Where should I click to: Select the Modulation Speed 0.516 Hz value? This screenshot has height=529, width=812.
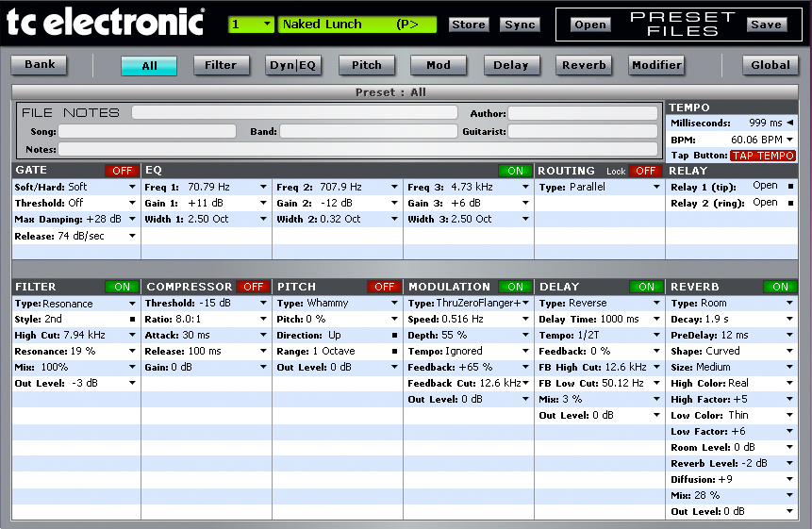[x=462, y=320]
